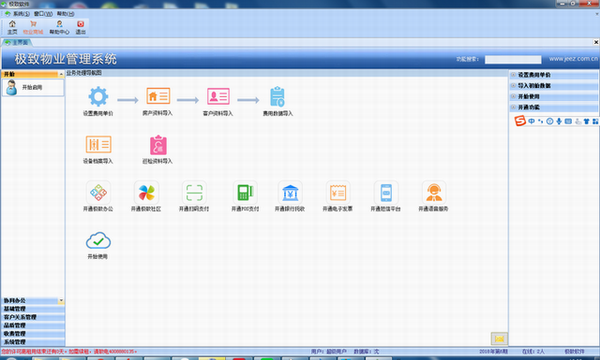
Task: Click the 开始使用 cloud checkmark icon
Action: (98, 241)
